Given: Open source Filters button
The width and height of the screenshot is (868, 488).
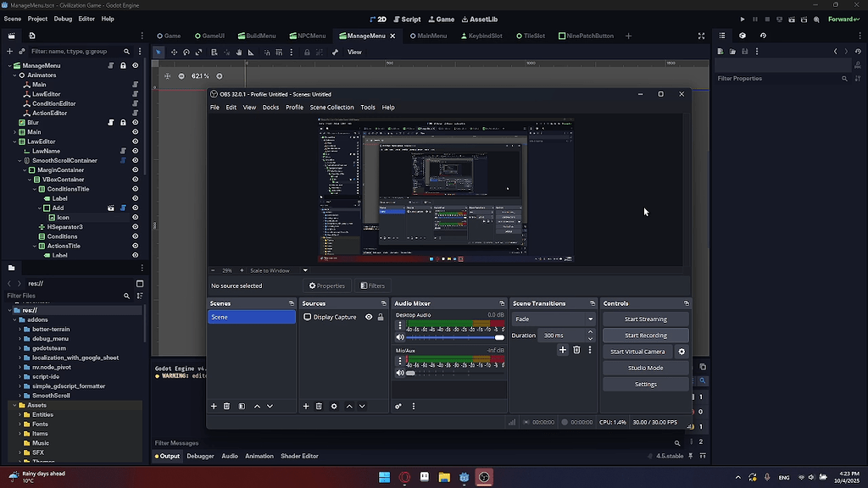Looking at the screenshot, I should tap(373, 286).
